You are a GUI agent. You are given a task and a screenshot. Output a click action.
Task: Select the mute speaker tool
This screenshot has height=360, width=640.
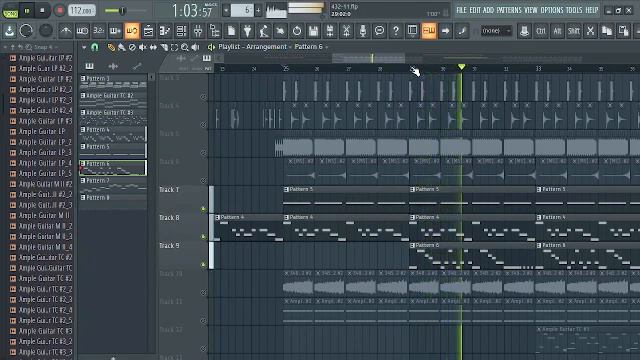(142, 47)
